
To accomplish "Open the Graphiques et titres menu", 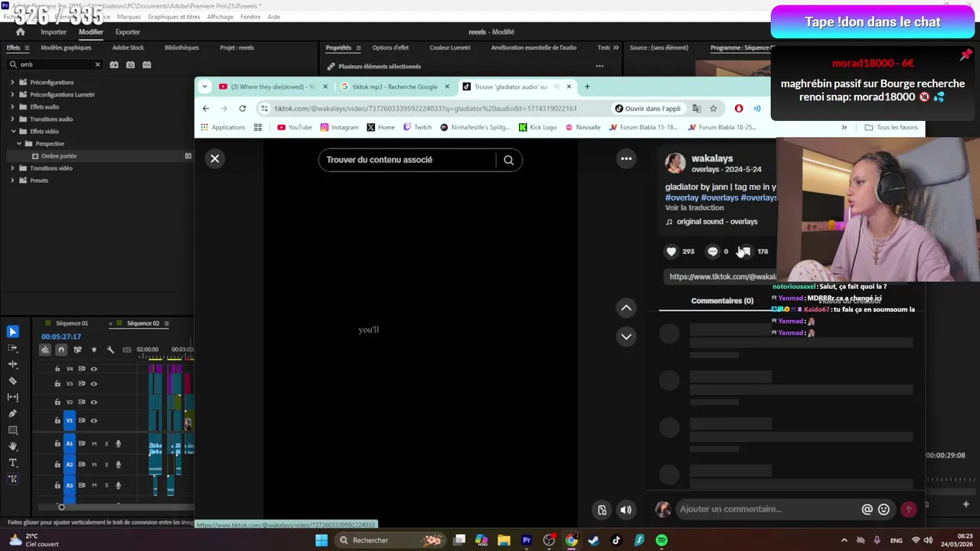I will 174,17.
